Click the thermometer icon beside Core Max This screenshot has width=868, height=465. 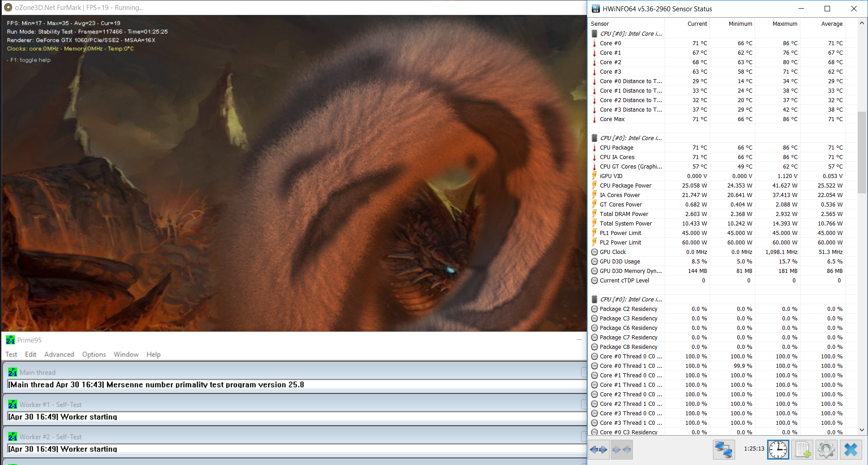tap(594, 119)
